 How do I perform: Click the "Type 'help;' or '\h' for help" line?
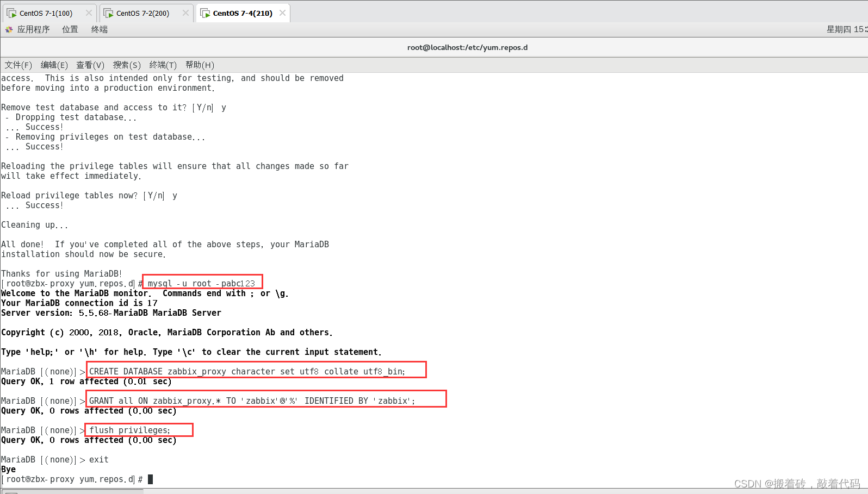[191, 352]
